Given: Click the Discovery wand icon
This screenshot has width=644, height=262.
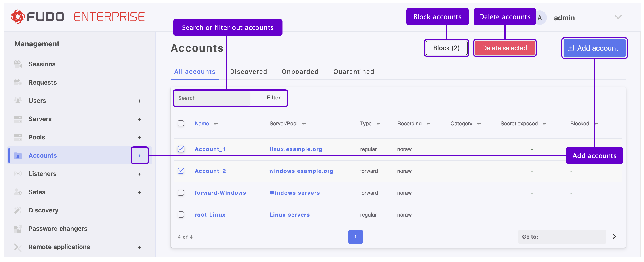Looking at the screenshot, I should [x=18, y=210].
